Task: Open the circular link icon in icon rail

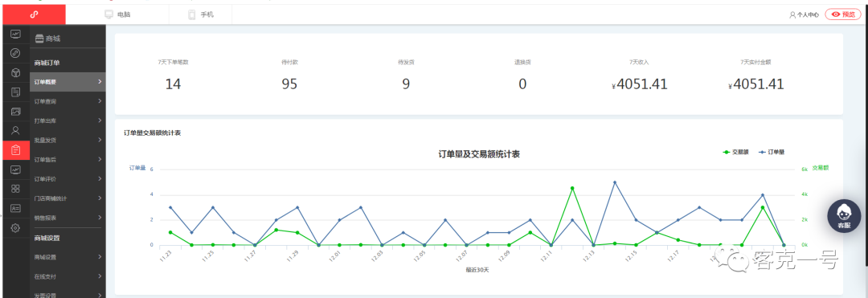Action: [x=15, y=54]
